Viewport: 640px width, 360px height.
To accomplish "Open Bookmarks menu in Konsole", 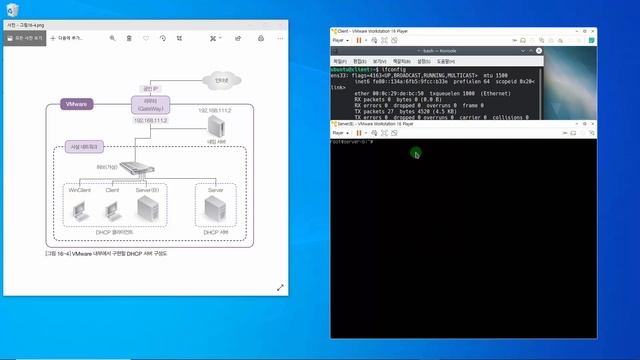I will tap(402, 61).
